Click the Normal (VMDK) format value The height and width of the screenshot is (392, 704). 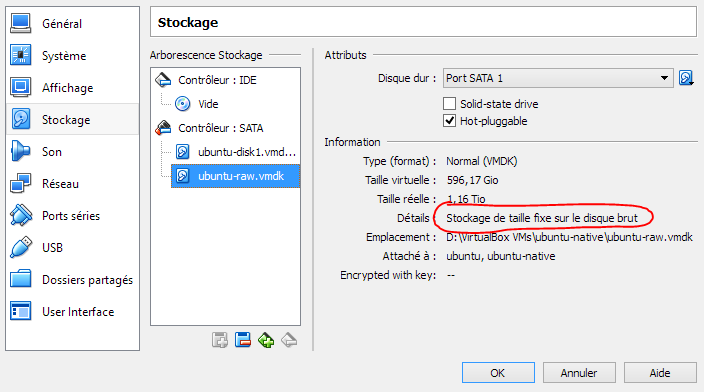482,161
